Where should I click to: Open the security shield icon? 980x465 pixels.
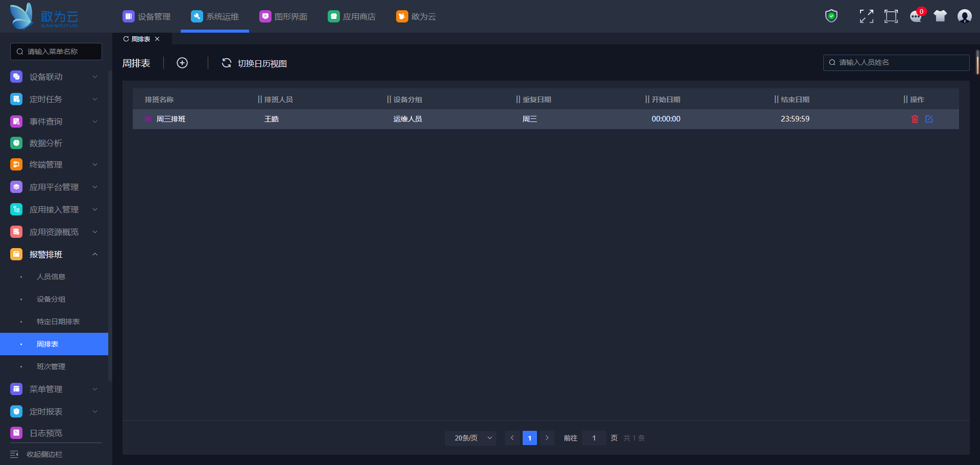coord(831,16)
